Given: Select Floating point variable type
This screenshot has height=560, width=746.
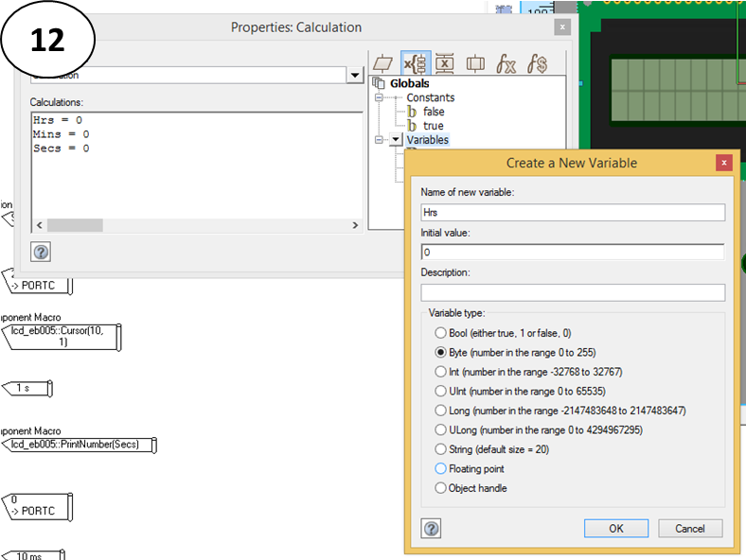Looking at the screenshot, I should click(440, 469).
